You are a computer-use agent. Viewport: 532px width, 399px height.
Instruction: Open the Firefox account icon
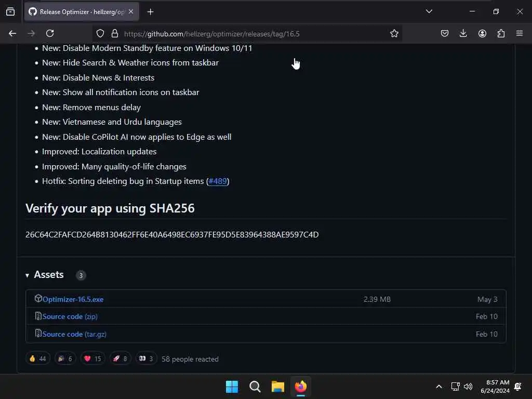coord(482,33)
